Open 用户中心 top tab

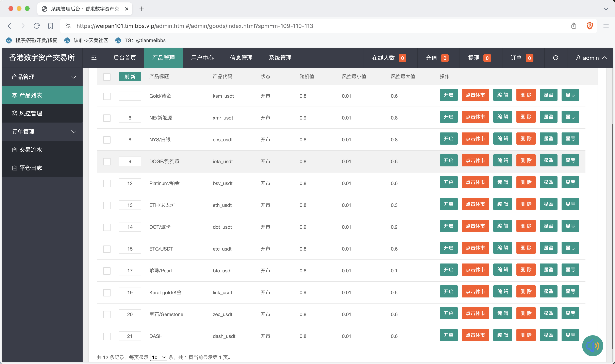[x=202, y=58]
